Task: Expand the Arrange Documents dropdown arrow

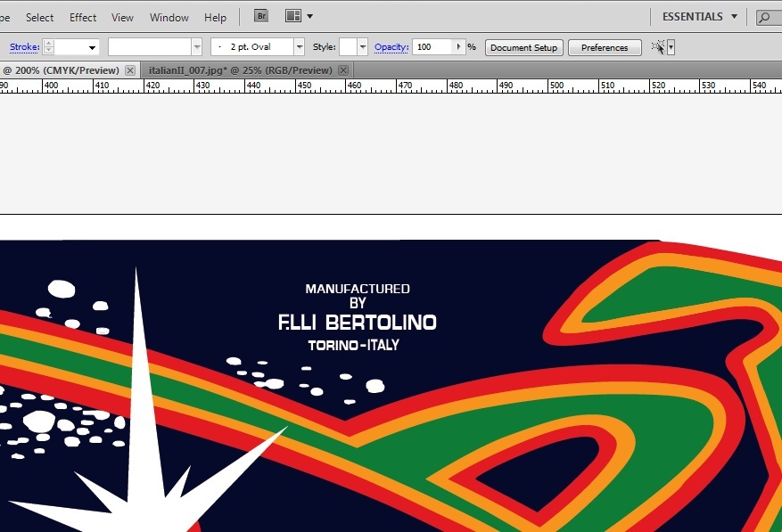Action: point(309,16)
